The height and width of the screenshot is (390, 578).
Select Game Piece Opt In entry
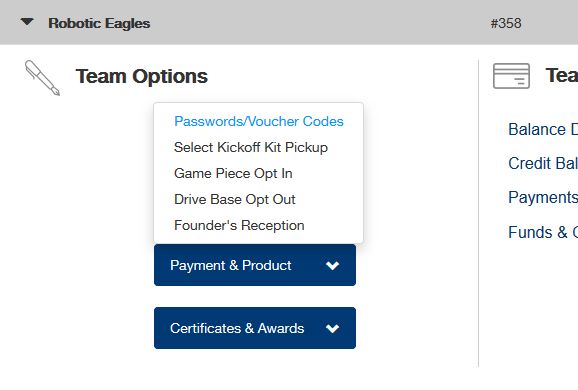coord(233,173)
